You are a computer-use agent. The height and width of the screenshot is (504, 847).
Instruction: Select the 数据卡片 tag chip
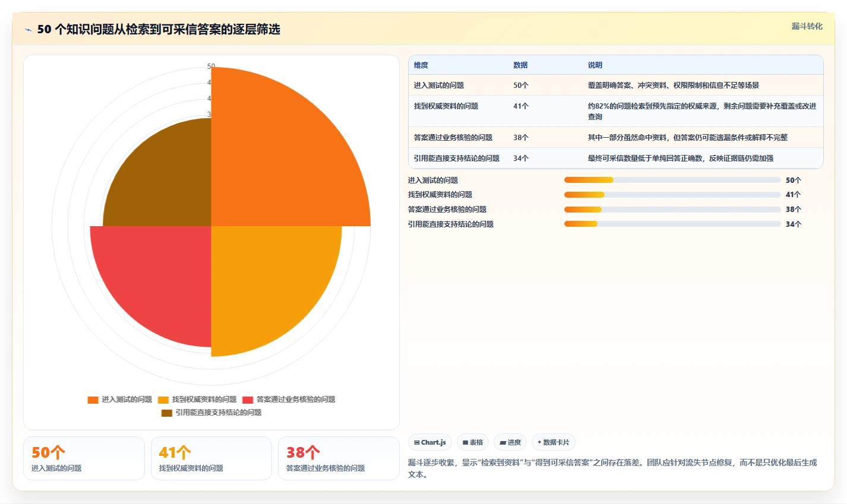point(554,442)
